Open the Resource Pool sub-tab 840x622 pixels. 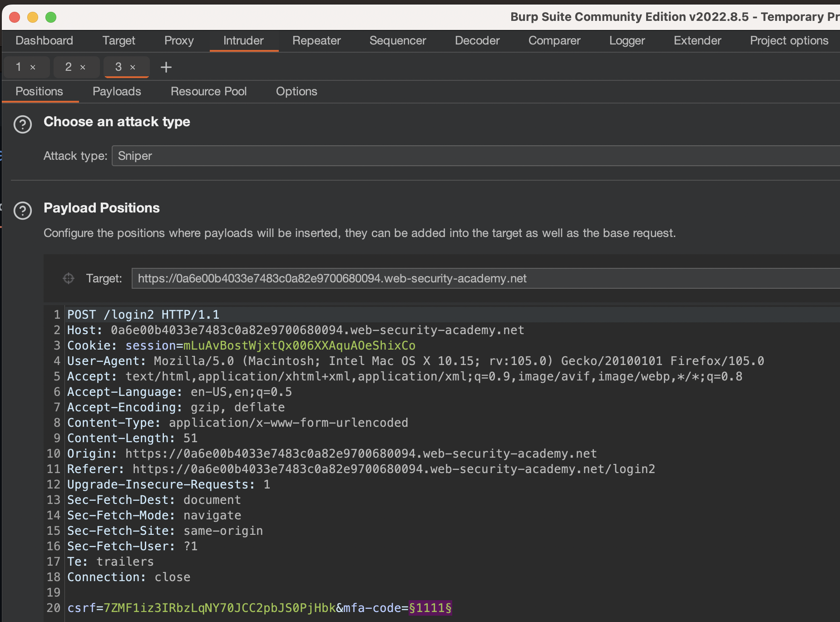[209, 92]
